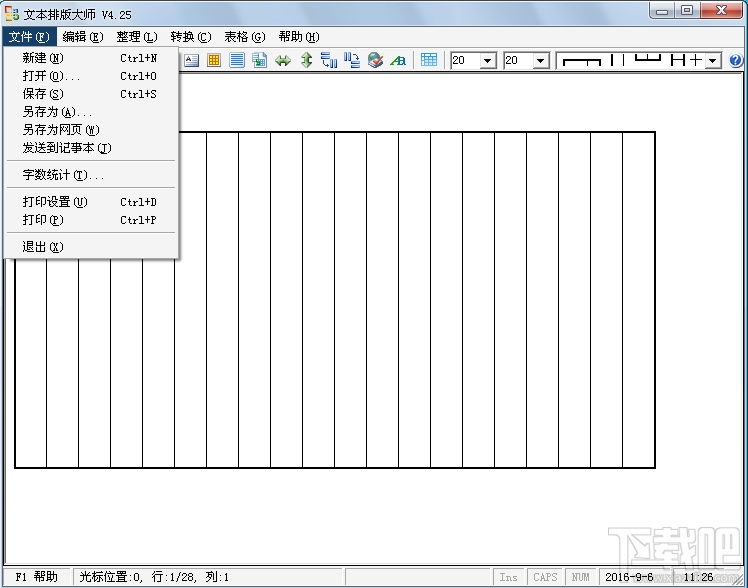Click the NUM indicator in status bar
Viewport: 748px width, 588px height.
pyautogui.click(x=581, y=577)
